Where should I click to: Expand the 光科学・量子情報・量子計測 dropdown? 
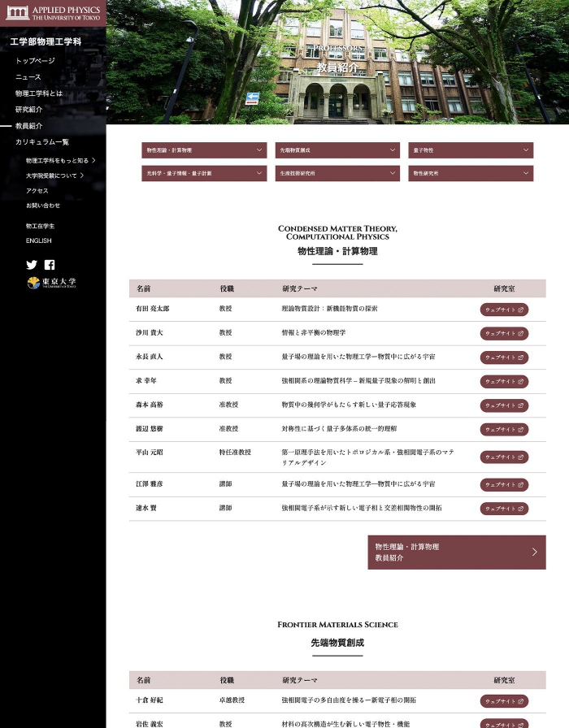[204, 173]
